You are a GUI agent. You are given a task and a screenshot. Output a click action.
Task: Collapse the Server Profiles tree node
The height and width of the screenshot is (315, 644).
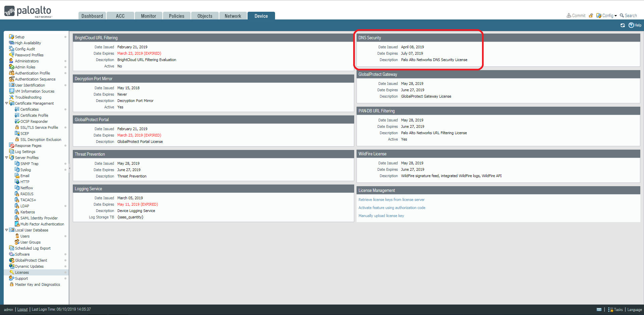[x=6, y=158]
